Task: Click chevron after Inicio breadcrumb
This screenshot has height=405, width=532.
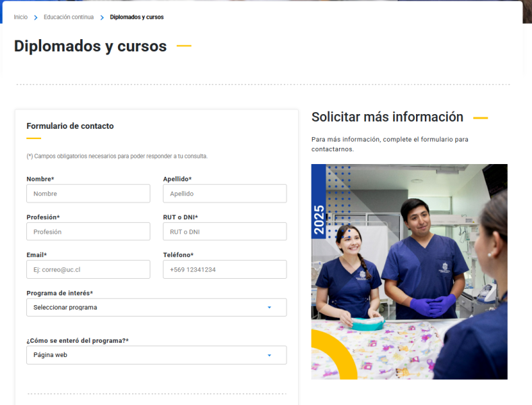Action: (x=36, y=18)
